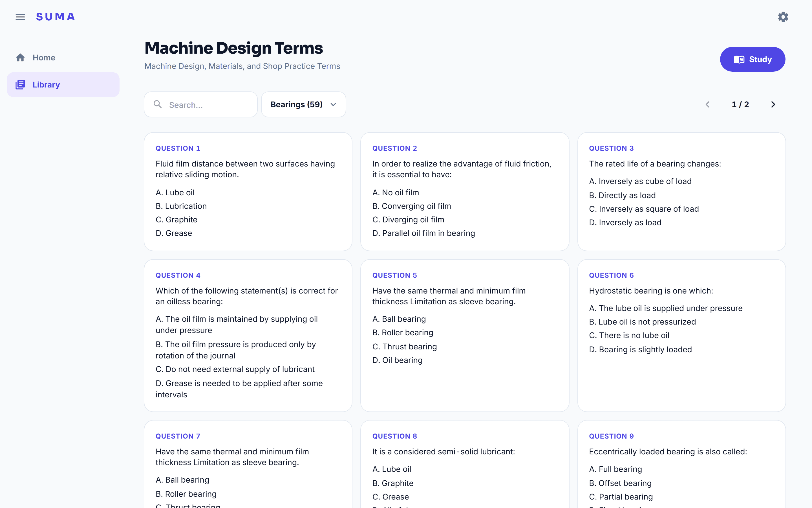This screenshot has width=812, height=508.
Task: Click the Question 8 label
Action: click(x=395, y=436)
